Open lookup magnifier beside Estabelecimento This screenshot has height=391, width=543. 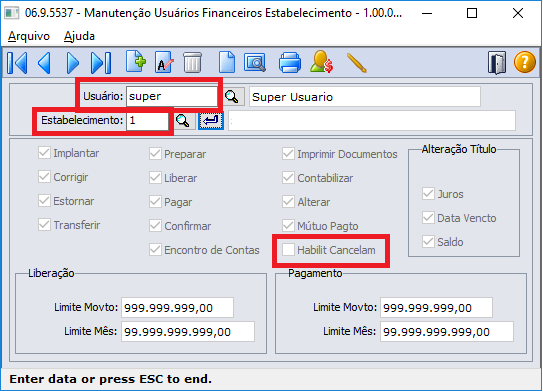tap(183, 121)
